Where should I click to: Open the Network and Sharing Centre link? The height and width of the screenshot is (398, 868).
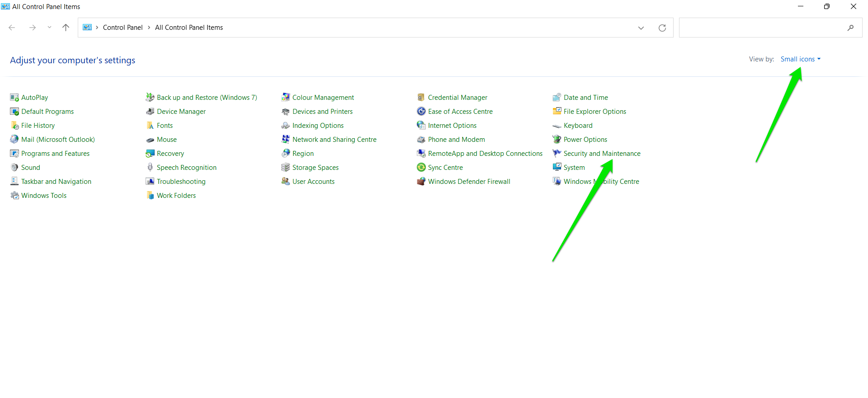coord(334,140)
